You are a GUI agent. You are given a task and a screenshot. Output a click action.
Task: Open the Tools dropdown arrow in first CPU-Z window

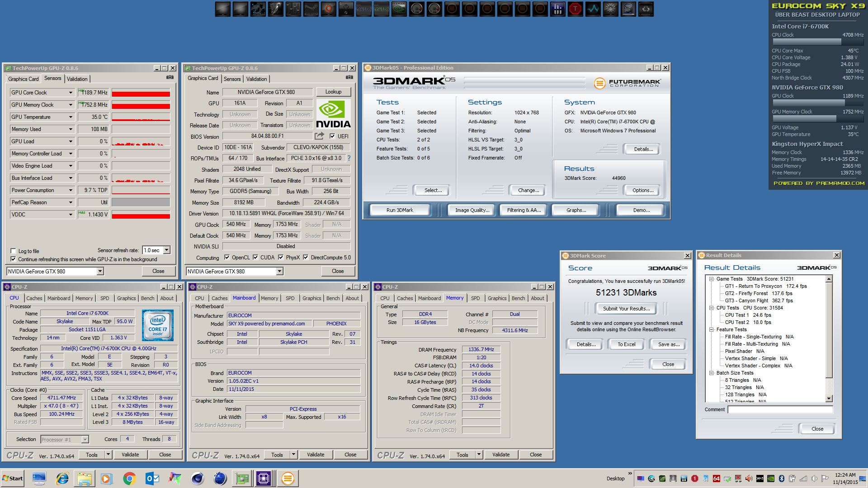click(108, 455)
